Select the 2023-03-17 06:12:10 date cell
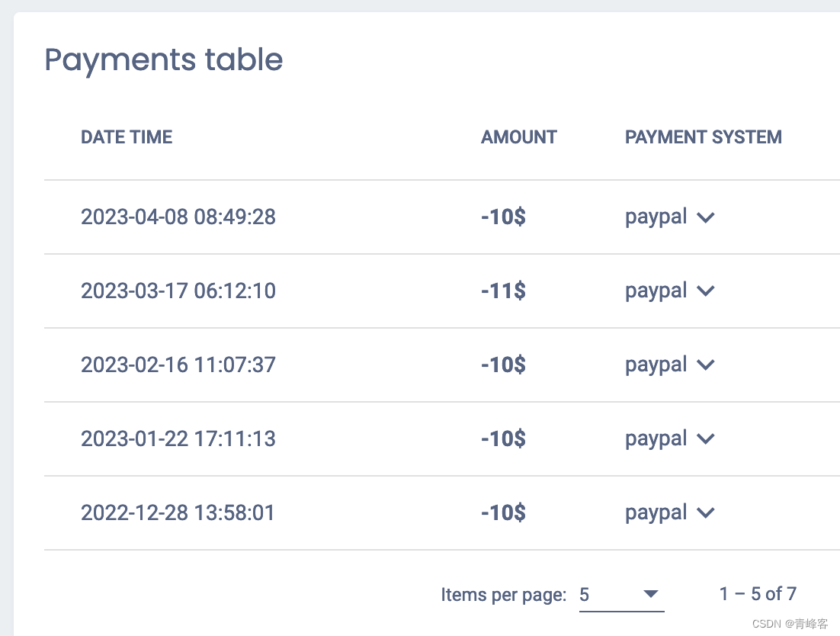This screenshot has width=840, height=636. point(178,291)
